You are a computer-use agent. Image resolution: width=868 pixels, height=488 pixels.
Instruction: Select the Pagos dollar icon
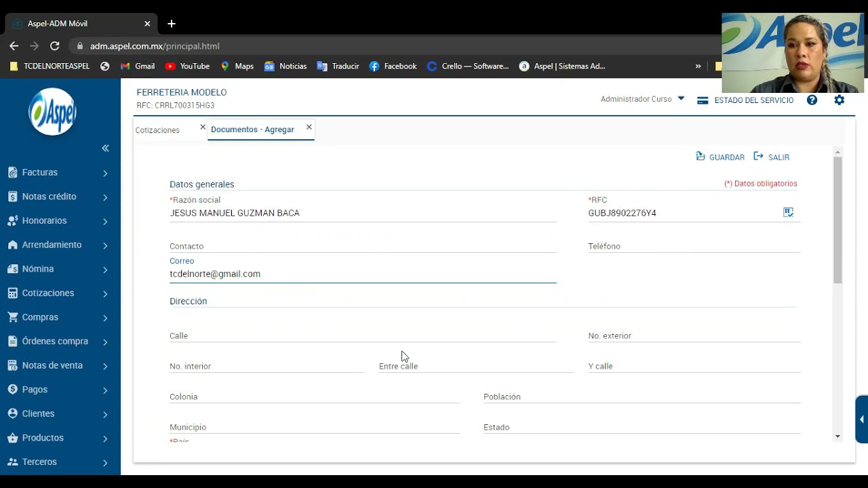pyautogui.click(x=12, y=390)
